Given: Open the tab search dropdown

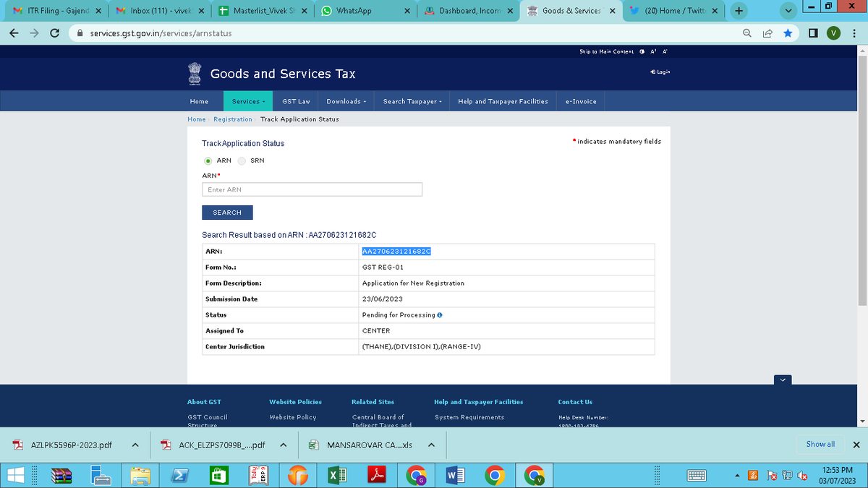Looking at the screenshot, I should coord(789,11).
